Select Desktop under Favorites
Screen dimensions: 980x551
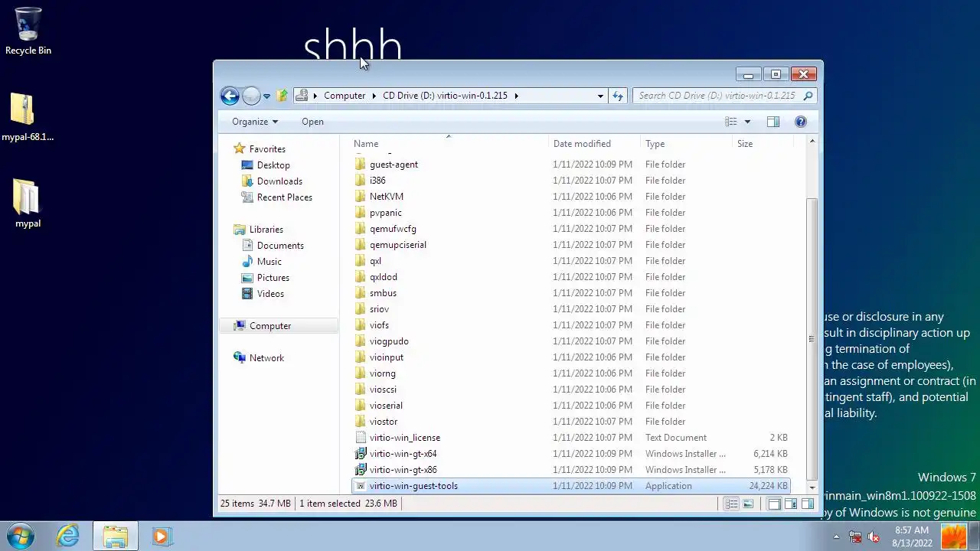point(273,165)
